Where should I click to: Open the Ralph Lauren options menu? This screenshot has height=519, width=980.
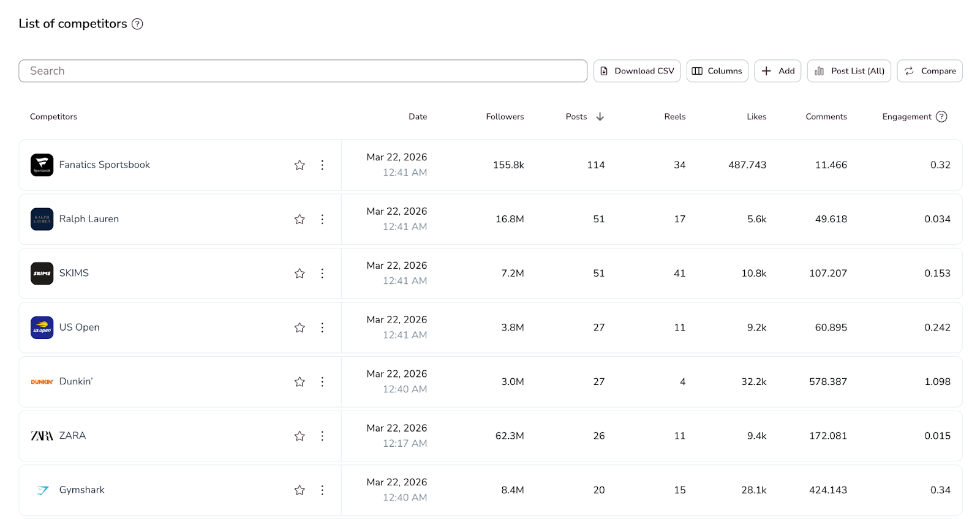(x=322, y=219)
